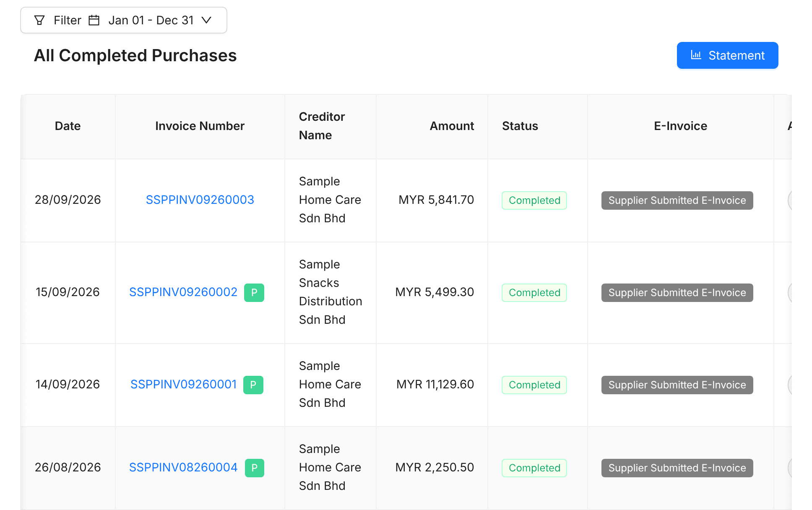Click amount MYR 11,129.60

pyautogui.click(x=435, y=384)
